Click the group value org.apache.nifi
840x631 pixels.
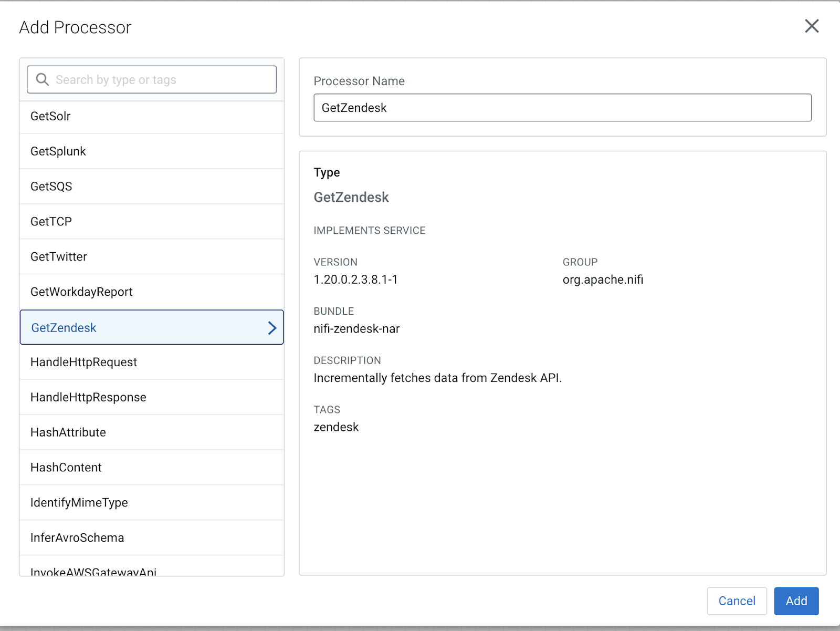click(603, 280)
